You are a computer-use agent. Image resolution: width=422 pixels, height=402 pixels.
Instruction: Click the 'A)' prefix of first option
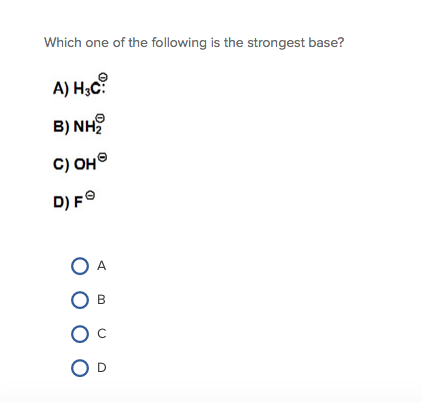click(61, 89)
